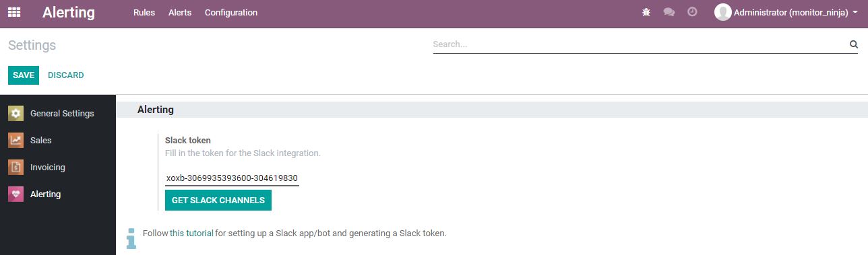Open the Rules menu
This screenshot has width=868, height=255.
click(144, 12)
